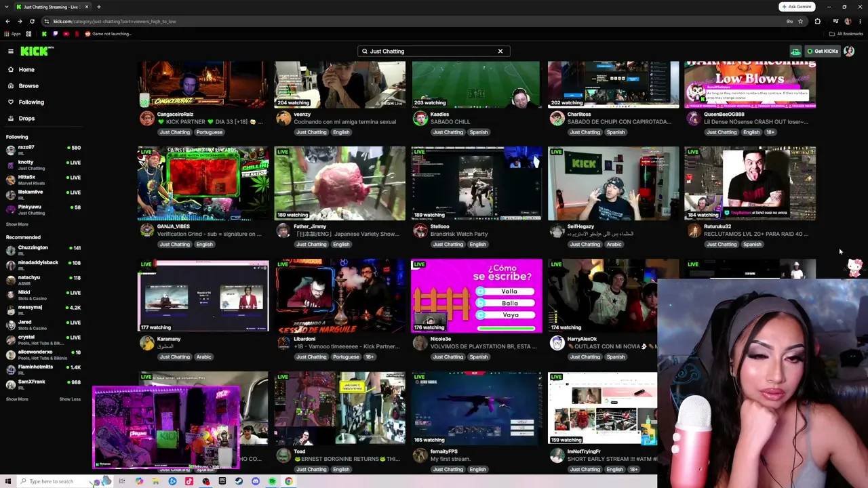Open the Twitch bookmark in the bookmarks bar

(x=55, y=34)
